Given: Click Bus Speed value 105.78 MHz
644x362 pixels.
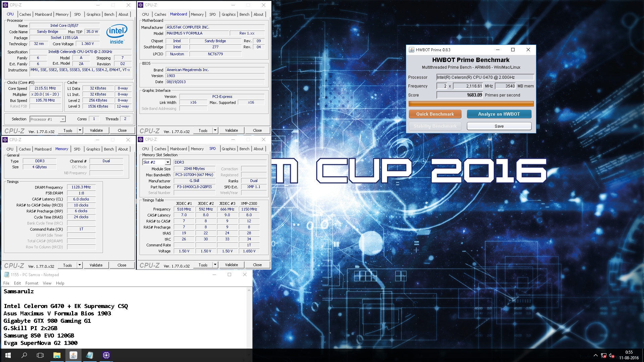Looking at the screenshot, I should (45, 101).
